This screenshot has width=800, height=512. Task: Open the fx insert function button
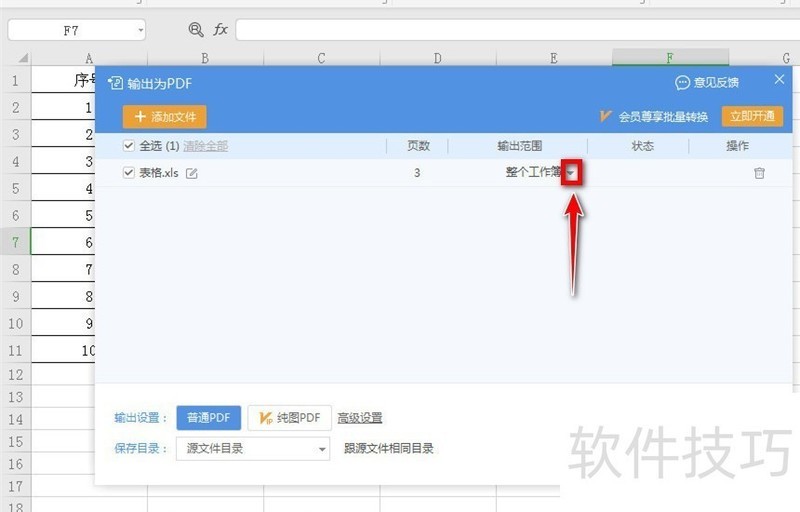220,30
